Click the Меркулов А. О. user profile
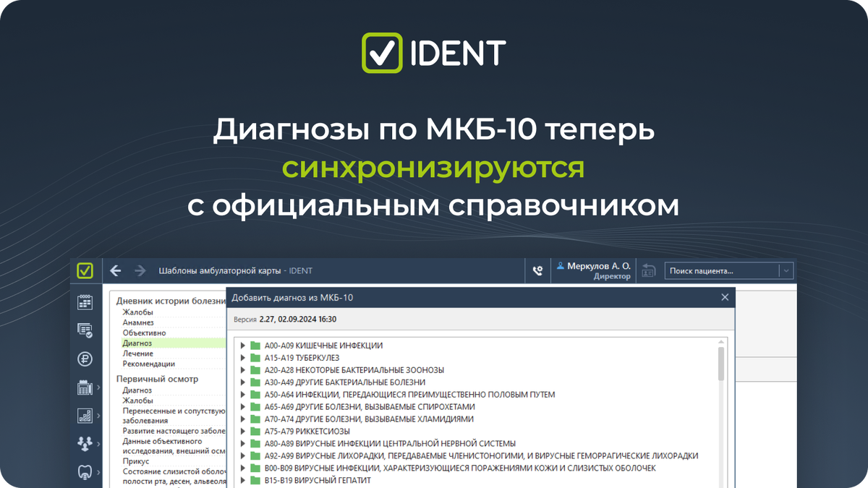868x488 pixels. (593, 271)
